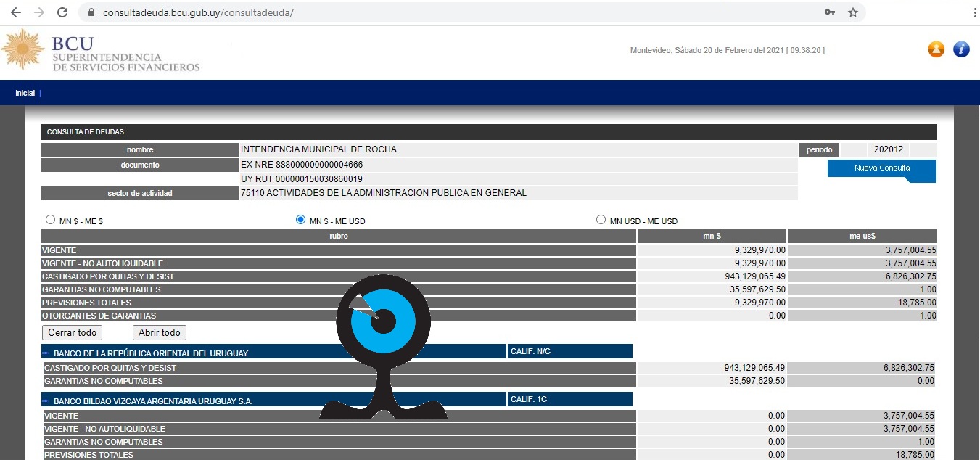Viewport: 980px width, 460px height.
Task: Open the Chrome three-dot menu
Action: pyautogui.click(x=970, y=12)
